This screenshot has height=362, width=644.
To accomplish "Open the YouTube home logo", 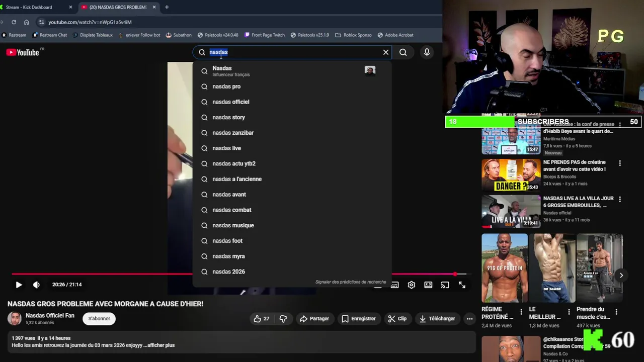I will (23, 52).
